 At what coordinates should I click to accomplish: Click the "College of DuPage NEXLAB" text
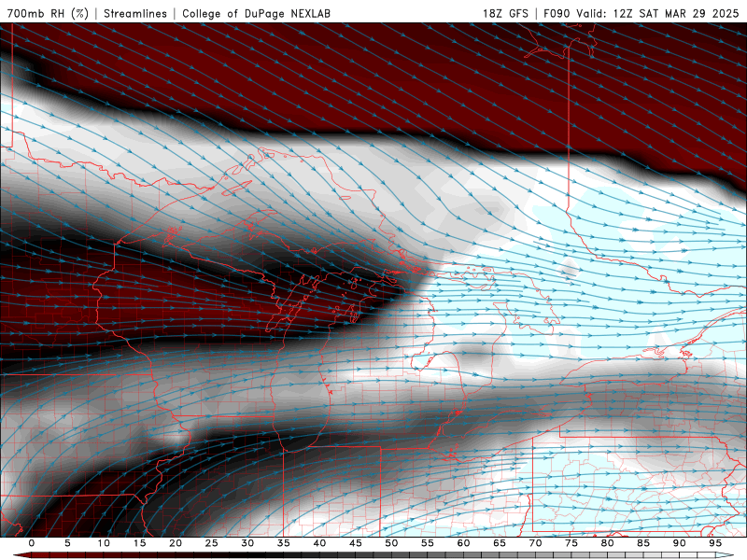pyautogui.click(x=256, y=13)
